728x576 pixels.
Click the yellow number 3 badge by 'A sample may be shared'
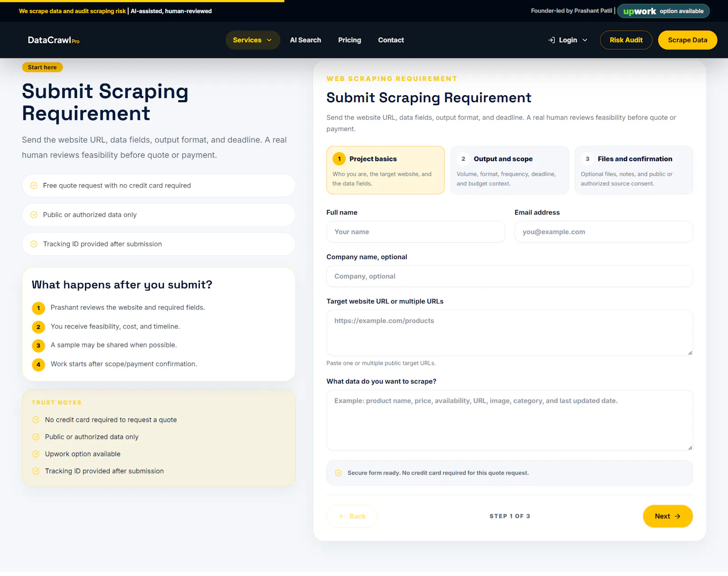point(38,346)
